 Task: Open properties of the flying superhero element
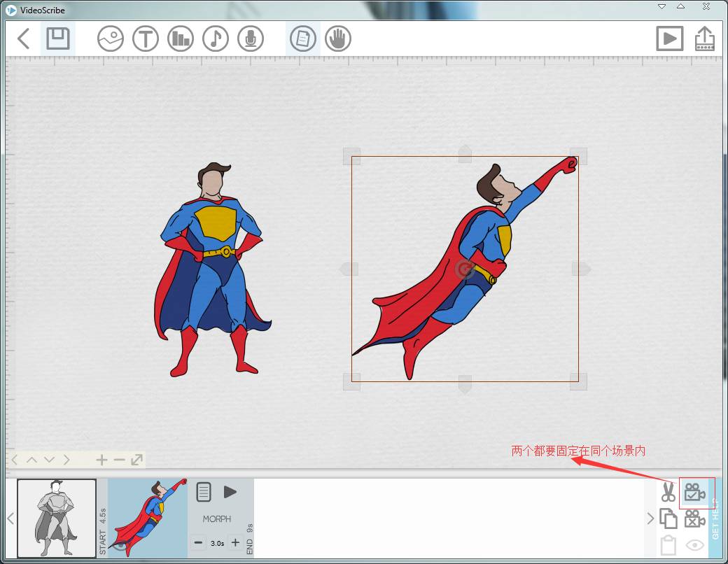pyautogui.click(x=204, y=492)
